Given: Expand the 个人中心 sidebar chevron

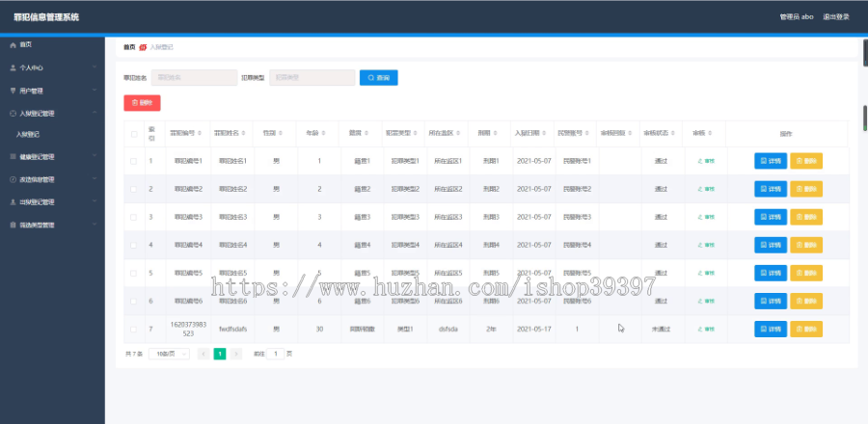Looking at the screenshot, I should point(95,66).
